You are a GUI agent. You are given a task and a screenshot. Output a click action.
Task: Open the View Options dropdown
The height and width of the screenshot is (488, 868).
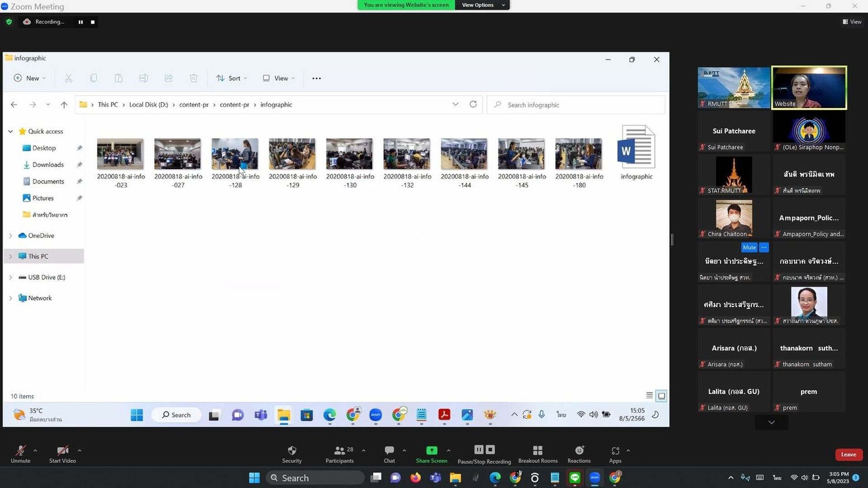click(483, 5)
